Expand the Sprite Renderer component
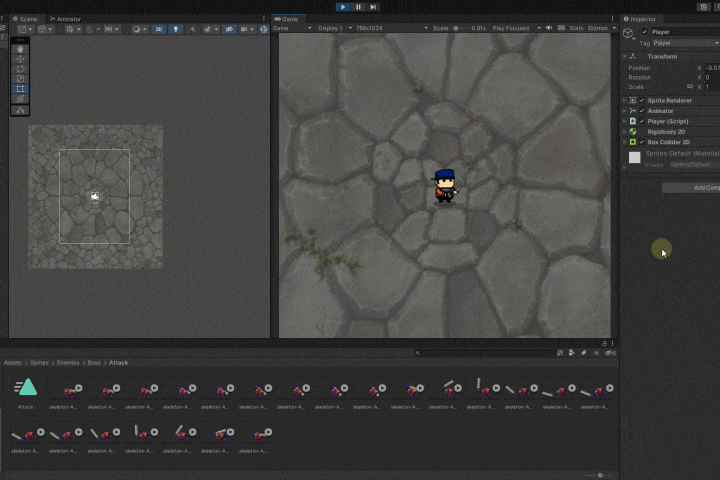The height and width of the screenshot is (480, 720). 625,100
